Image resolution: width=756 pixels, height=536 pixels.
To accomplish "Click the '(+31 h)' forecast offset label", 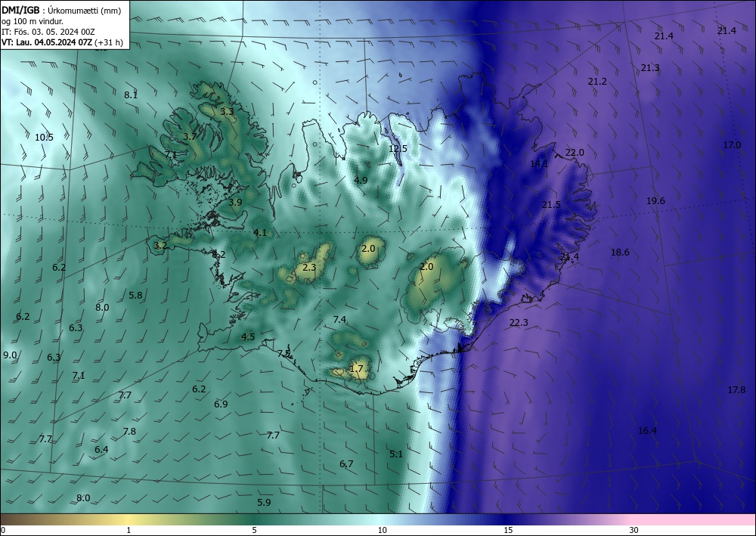I will click(109, 42).
